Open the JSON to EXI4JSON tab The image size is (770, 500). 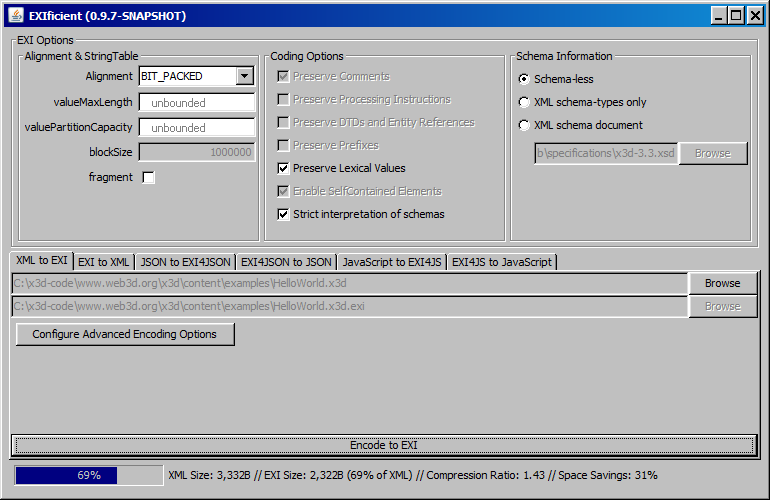click(x=185, y=262)
